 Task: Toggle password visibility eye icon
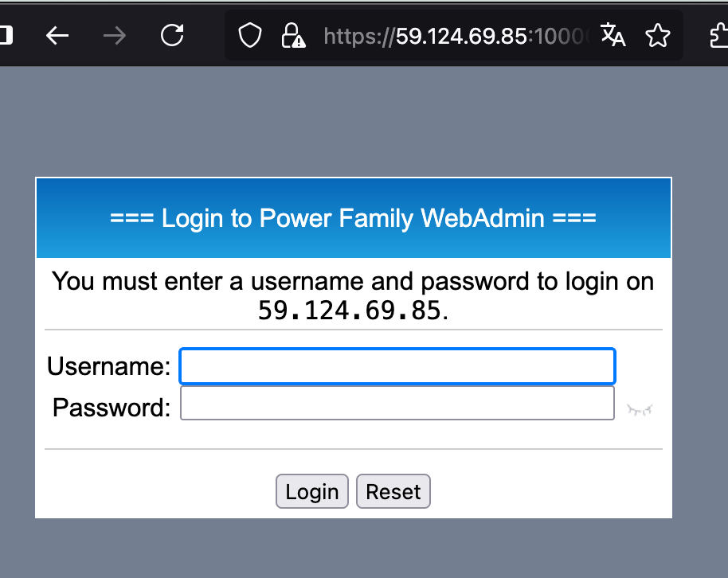(640, 410)
